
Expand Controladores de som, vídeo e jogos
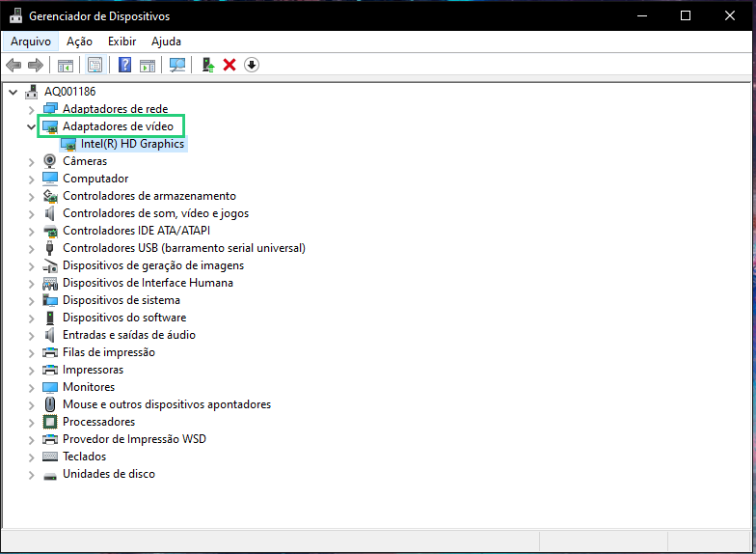click(x=31, y=214)
